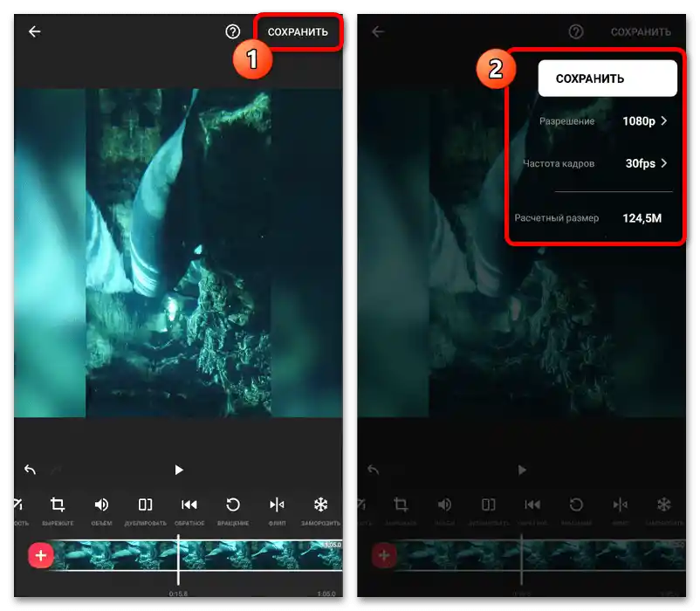
Task: Tap the undo arrow above the toolbar
Action: coord(29,470)
